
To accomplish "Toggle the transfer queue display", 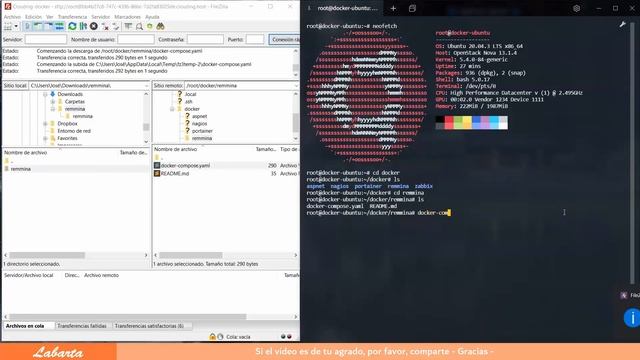I will pyautogui.click(x=59, y=27).
